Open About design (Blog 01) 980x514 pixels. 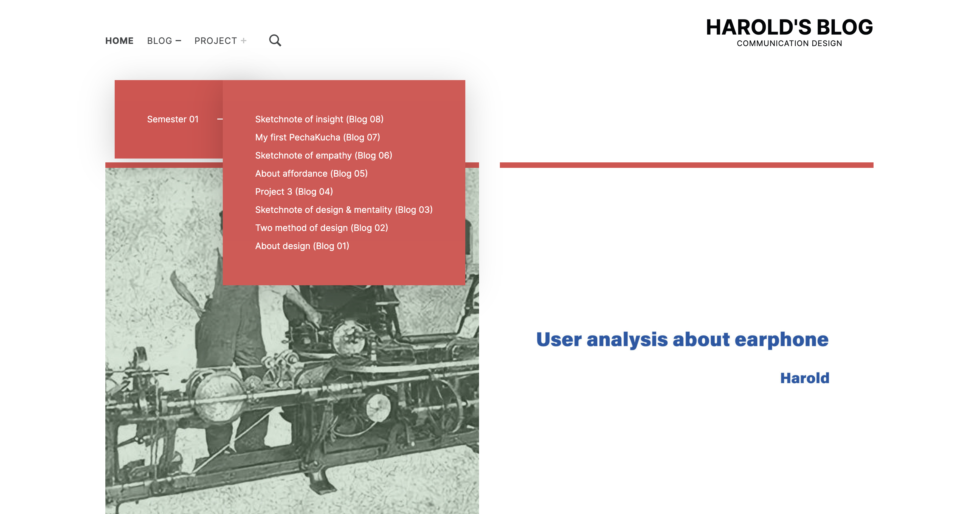[x=302, y=246]
